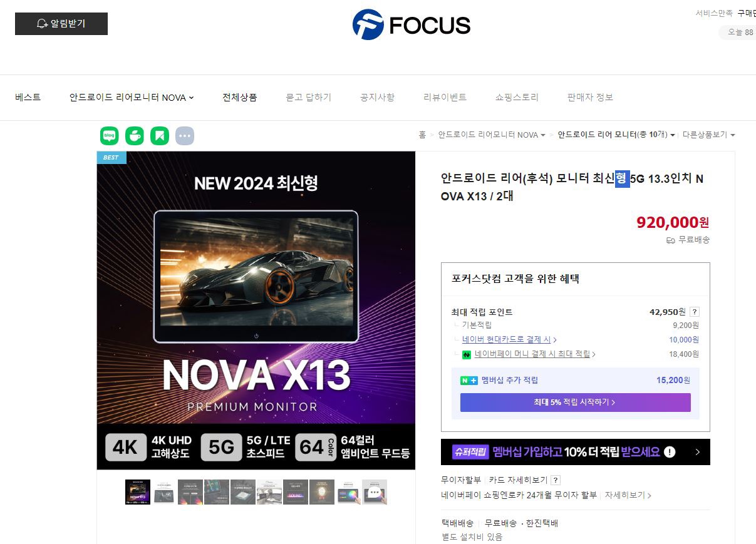Click 자세히보기 after 24개월 무이자 할부

628,495
